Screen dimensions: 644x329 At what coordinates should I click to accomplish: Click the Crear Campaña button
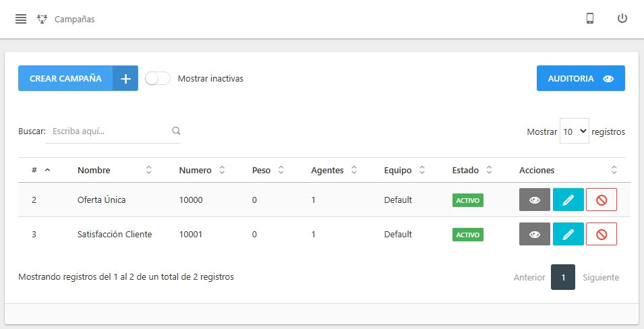[78, 78]
